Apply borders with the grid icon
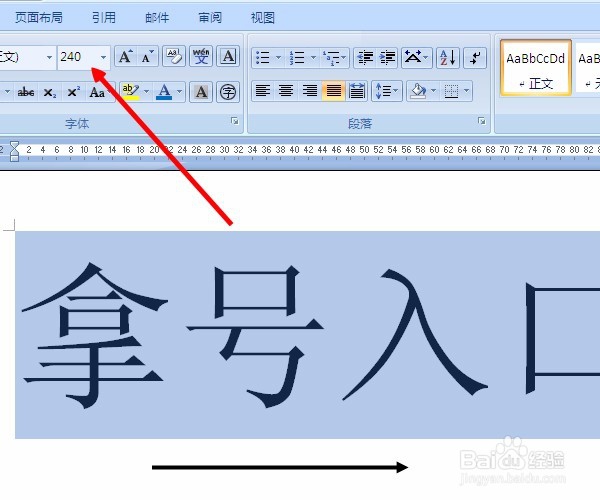This screenshot has width=600, height=500. tap(451, 91)
